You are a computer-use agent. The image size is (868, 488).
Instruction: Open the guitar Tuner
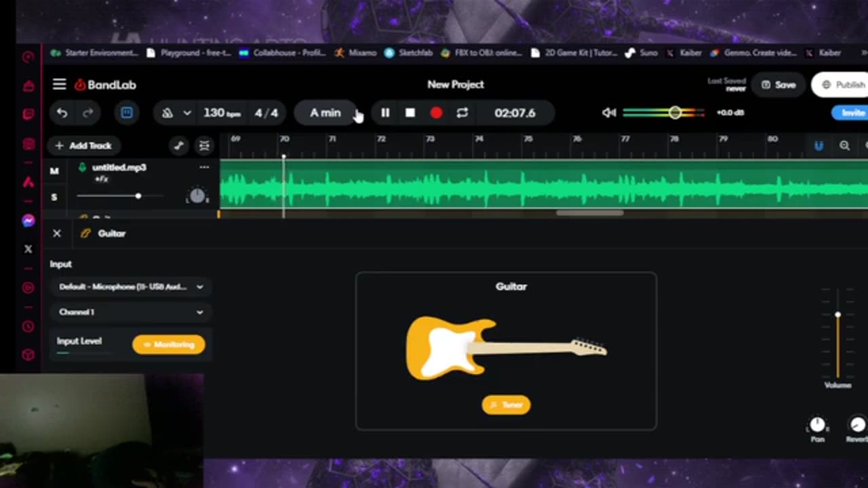pyautogui.click(x=507, y=405)
